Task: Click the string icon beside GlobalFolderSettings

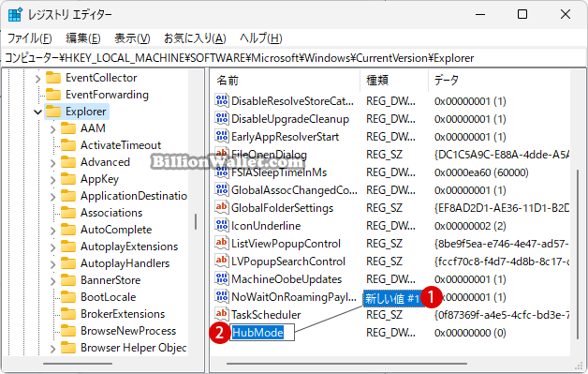Action: (222, 208)
